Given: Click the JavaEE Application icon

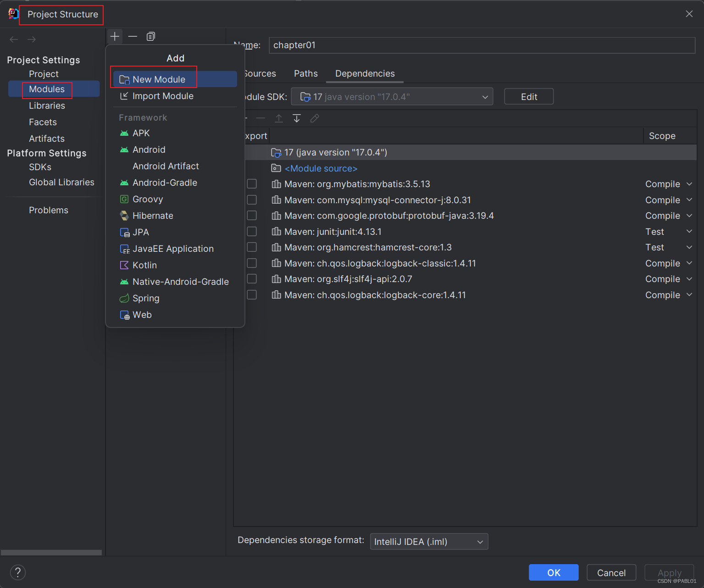Looking at the screenshot, I should pyautogui.click(x=125, y=249).
